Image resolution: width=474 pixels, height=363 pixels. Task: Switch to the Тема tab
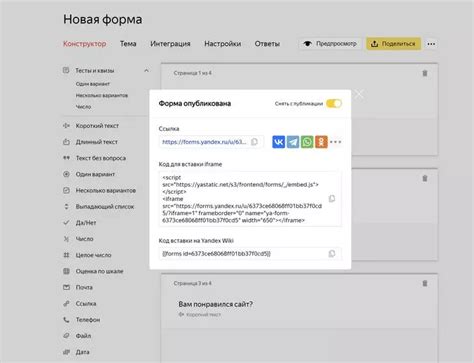[x=128, y=44]
